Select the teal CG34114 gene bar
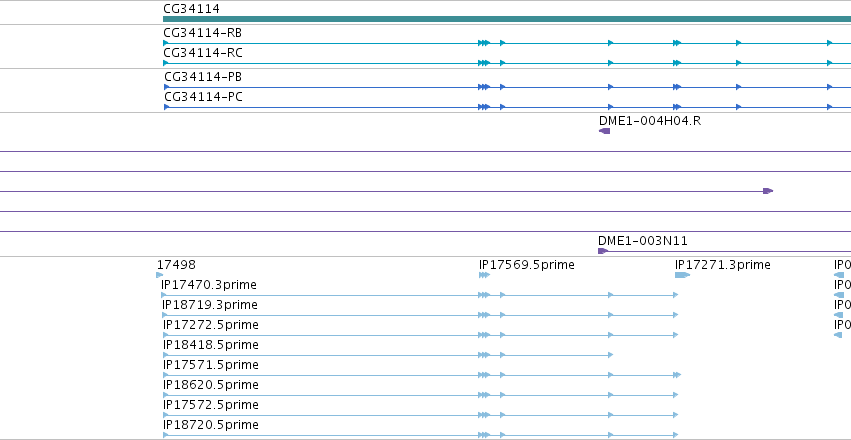Screen dimensions: 851x440 pyautogui.click(x=507, y=19)
